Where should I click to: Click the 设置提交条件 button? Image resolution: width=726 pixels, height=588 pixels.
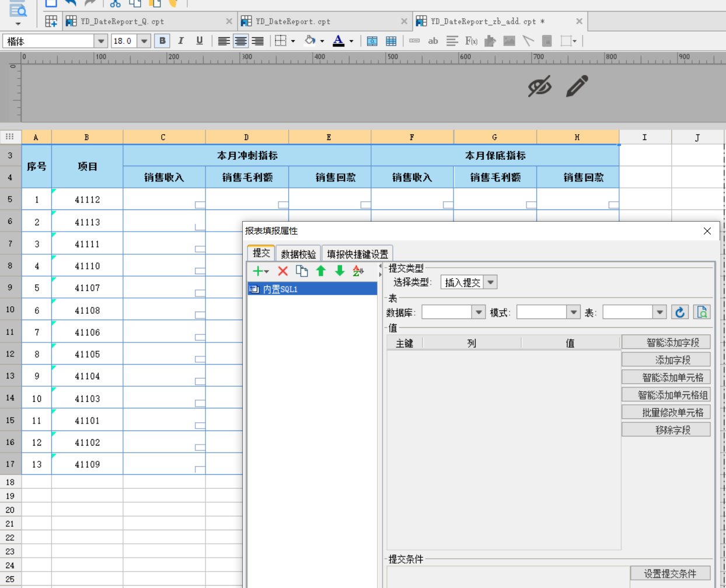coord(670,574)
